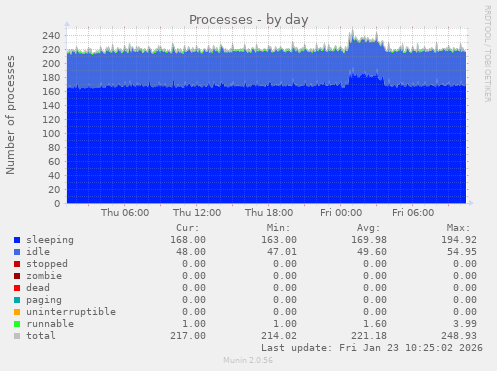Screen dimensions: 497x371
Task: Select the 'idle' legend label
Action: pyautogui.click(x=38, y=252)
